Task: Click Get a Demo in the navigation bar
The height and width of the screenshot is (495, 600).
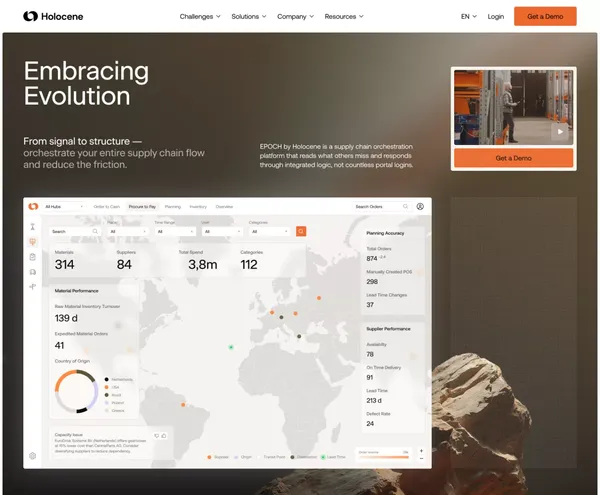Action: [x=545, y=16]
